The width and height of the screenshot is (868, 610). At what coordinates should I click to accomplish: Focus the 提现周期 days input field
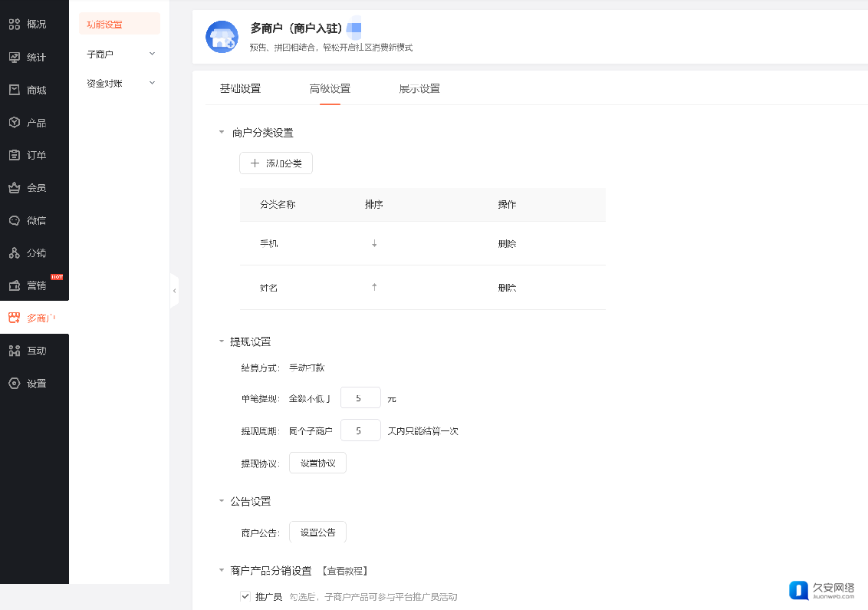(x=360, y=430)
